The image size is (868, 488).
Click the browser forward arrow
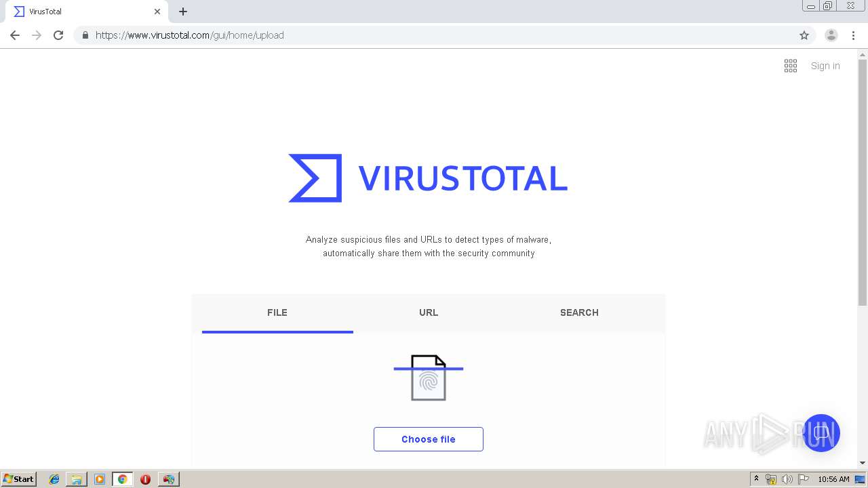coord(37,35)
